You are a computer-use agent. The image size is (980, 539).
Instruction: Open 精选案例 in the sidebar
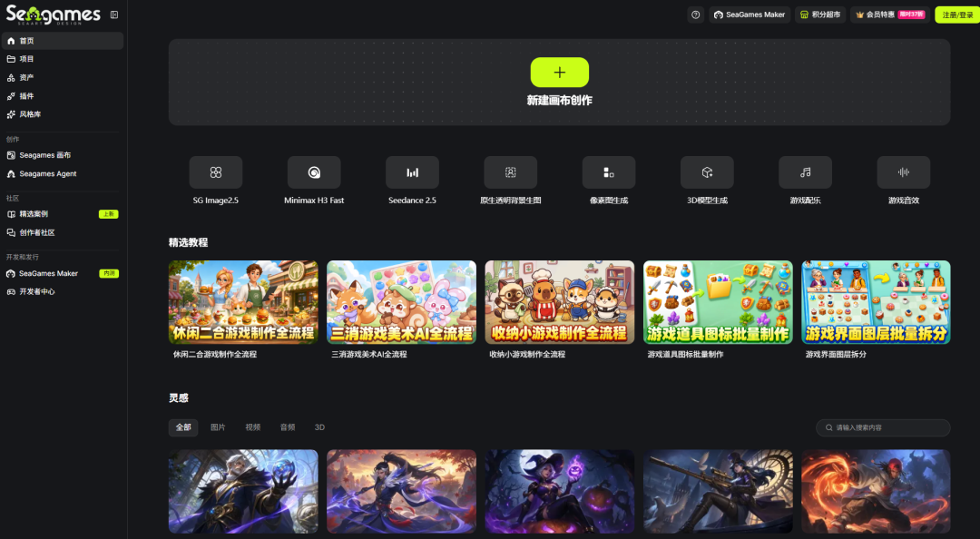click(63, 214)
